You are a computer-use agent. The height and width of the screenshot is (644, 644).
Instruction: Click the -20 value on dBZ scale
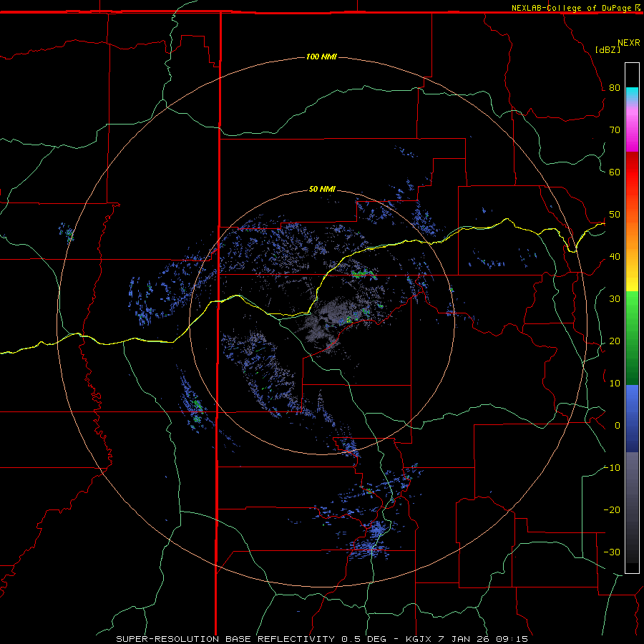tap(612, 510)
